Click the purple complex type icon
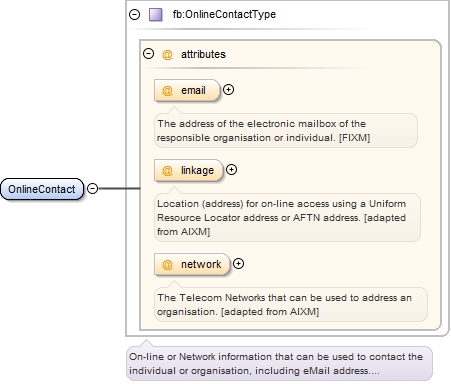Viewport: 451px width, 384px height. (156, 15)
